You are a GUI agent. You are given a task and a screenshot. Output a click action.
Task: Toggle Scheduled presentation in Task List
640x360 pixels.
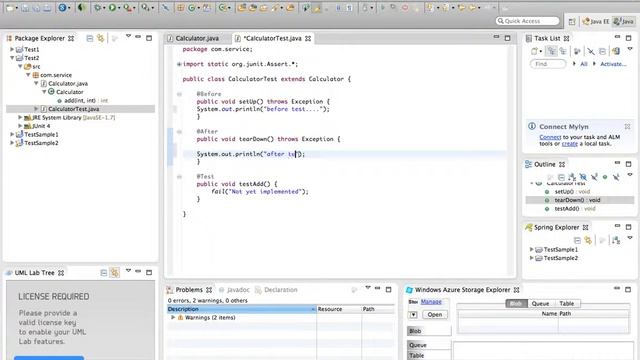coord(563,51)
